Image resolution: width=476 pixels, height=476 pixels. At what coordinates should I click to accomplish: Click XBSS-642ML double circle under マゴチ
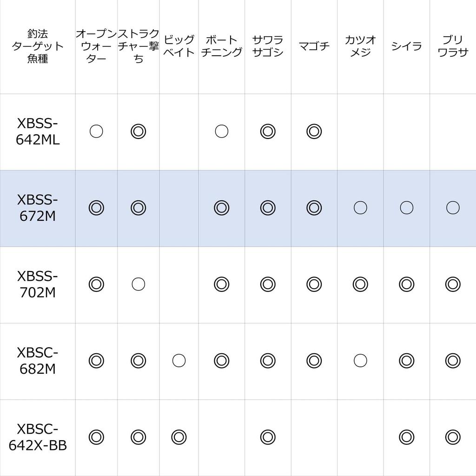point(314,132)
